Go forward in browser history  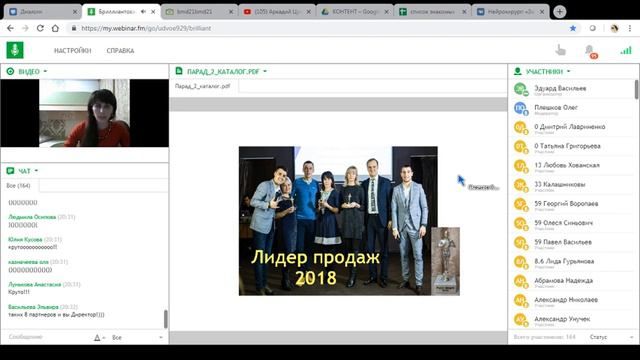pos(25,28)
